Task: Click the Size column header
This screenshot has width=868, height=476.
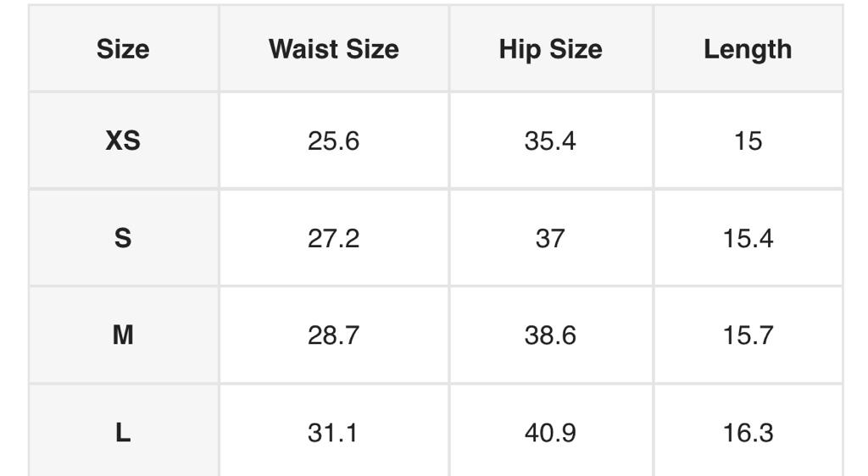Action: tap(123, 49)
